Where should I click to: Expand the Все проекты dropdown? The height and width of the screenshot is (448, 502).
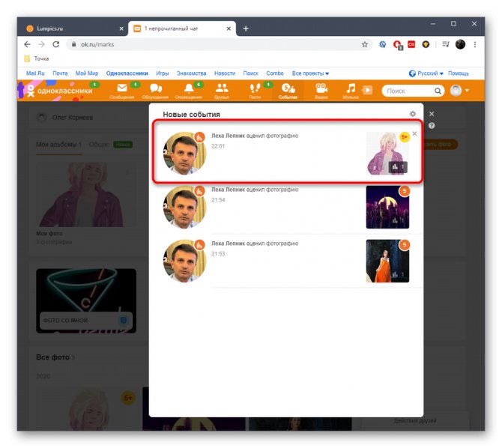point(310,73)
